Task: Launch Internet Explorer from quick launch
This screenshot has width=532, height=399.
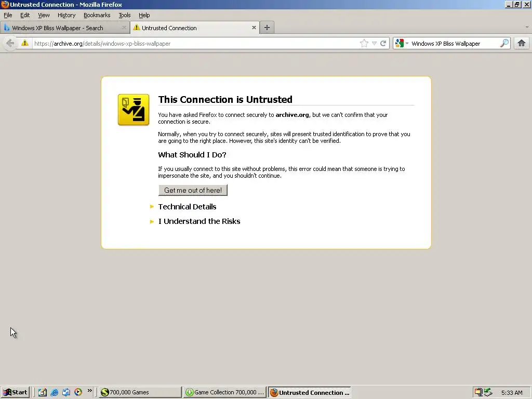Action: pos(54,392)
